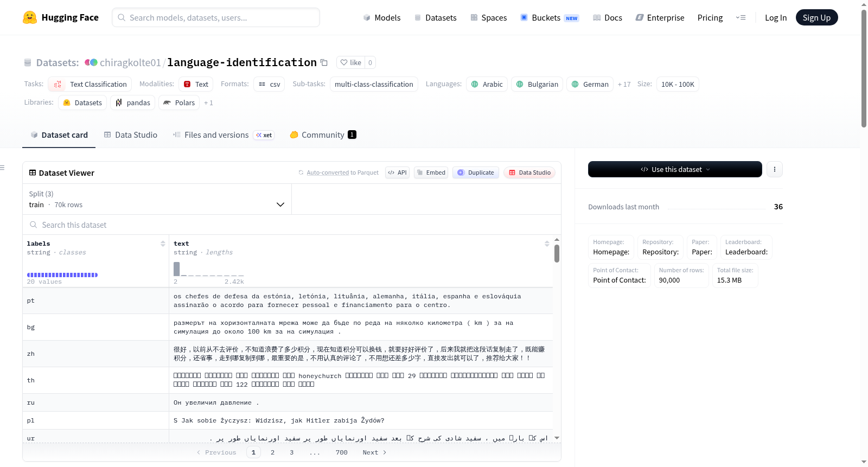The image size is (868, 467).
Task: Click the 'zh' label cell
Action: click(x=95, y=354)
